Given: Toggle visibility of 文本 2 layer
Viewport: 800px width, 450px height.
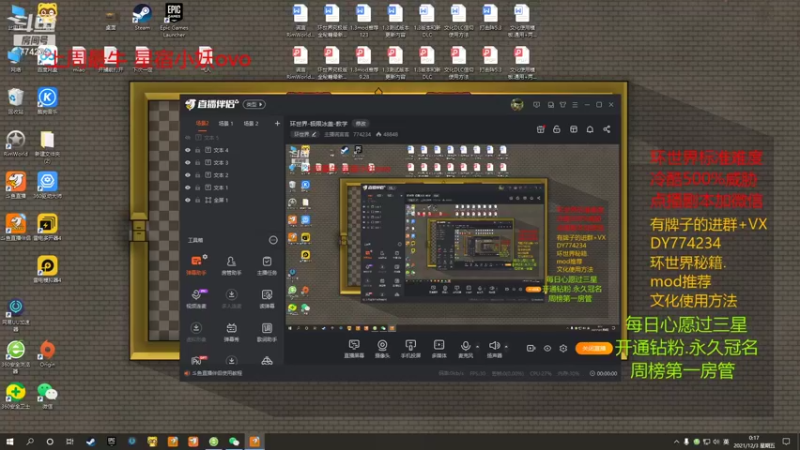Looking at the screenshot, I should click(188, 175).
